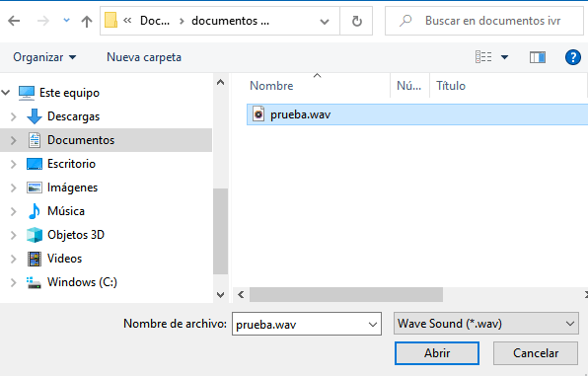Click the Cancelar button

click(536, 353)
